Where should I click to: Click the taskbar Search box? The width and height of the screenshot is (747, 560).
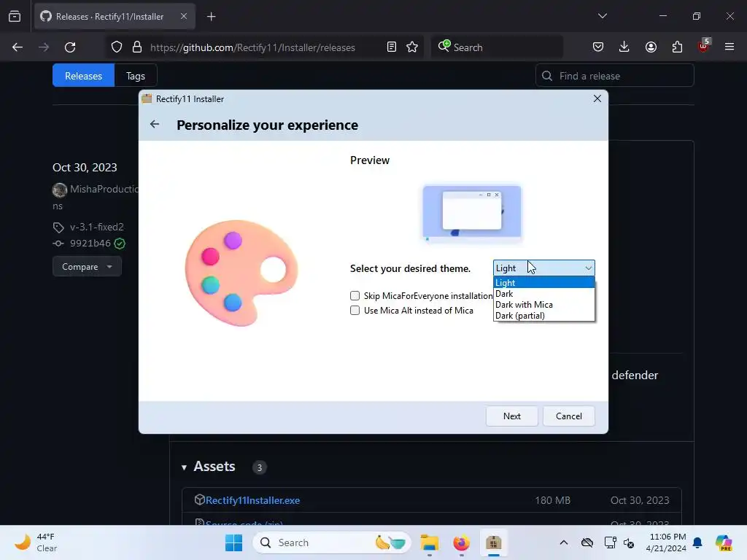(x=332, y=542)
